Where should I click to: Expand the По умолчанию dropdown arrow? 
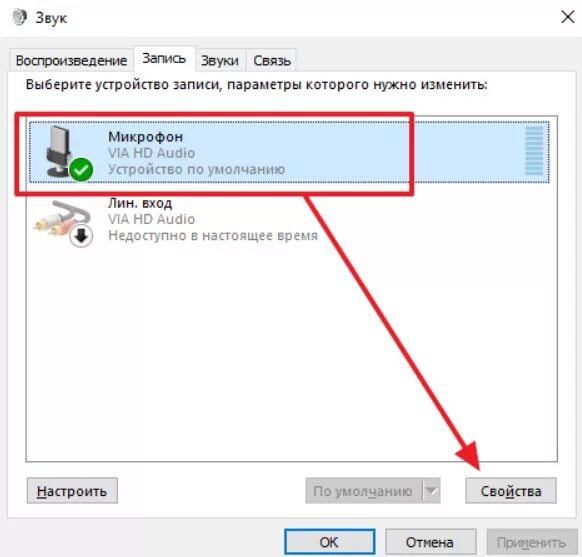coord(431,491)
